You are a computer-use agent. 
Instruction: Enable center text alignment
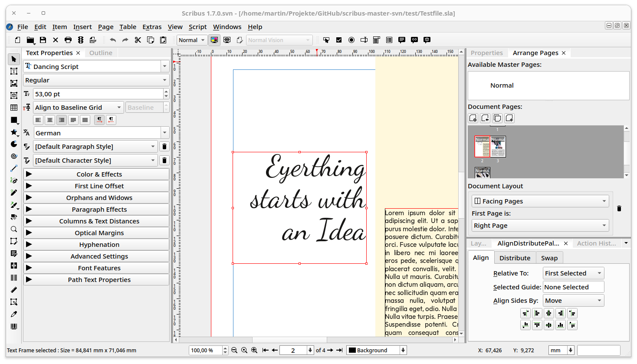click(x=50, y=120)
